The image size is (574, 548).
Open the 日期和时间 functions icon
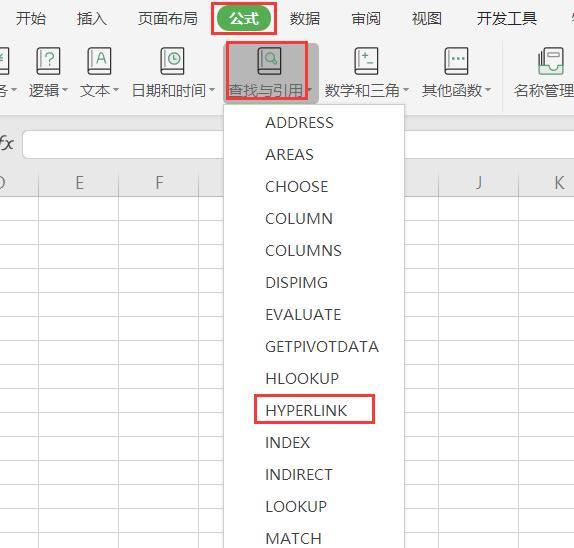click(172, 61)
